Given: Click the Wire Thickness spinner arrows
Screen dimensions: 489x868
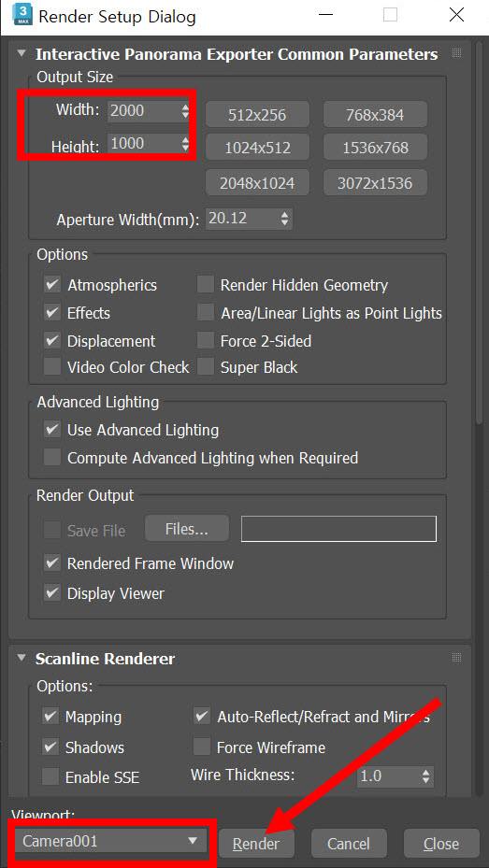Looking at the screenshot, I should click(x=425, y=776).
